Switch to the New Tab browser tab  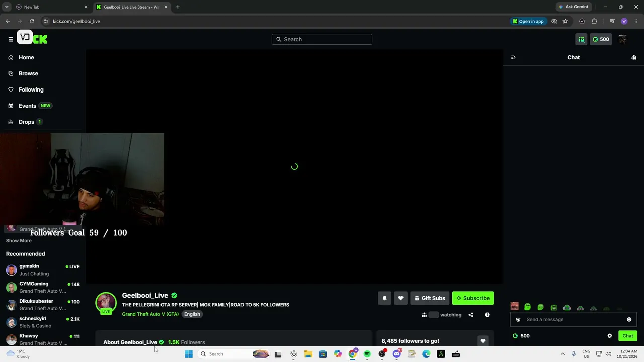[50, 7]
